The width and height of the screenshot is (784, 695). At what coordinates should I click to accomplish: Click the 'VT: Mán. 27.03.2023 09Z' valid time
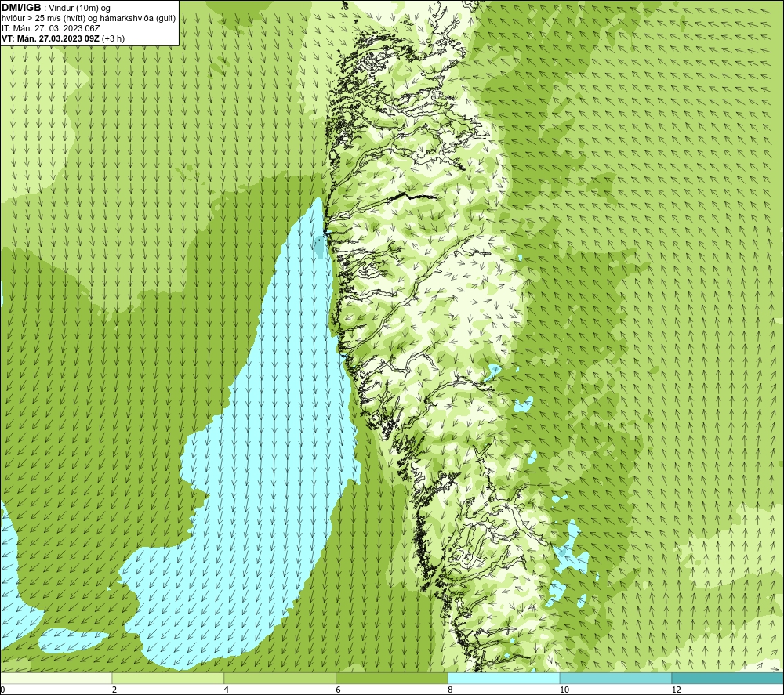click(50, 38)
